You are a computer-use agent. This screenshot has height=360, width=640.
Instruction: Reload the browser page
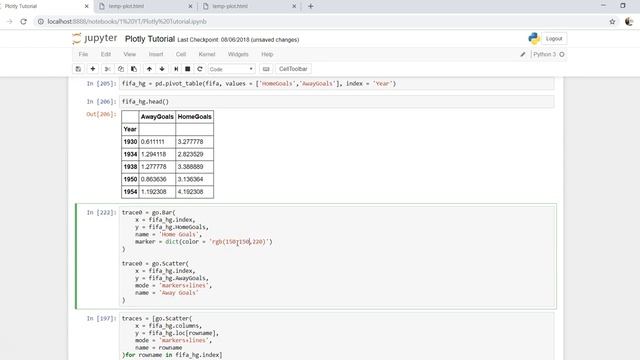coord(23,22)
